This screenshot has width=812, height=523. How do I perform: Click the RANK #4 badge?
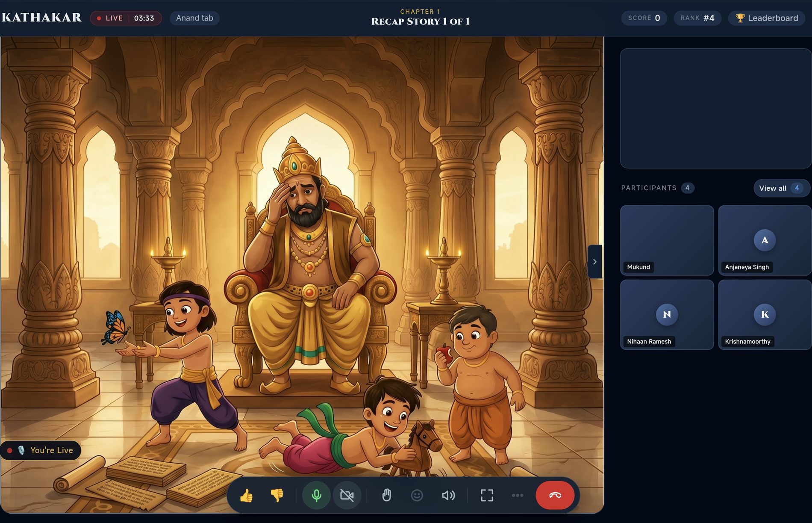point(697,18)
